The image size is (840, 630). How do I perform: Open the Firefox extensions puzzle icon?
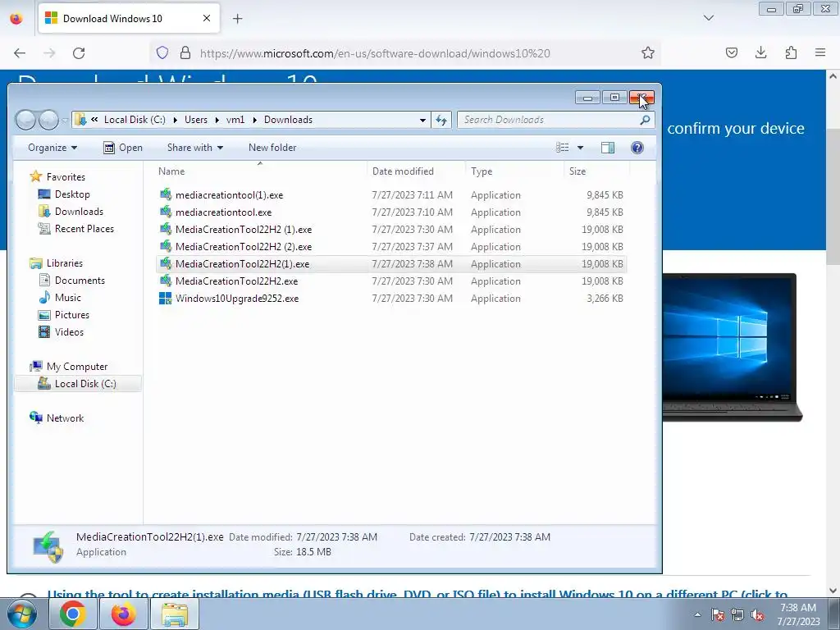coord(791,52)
